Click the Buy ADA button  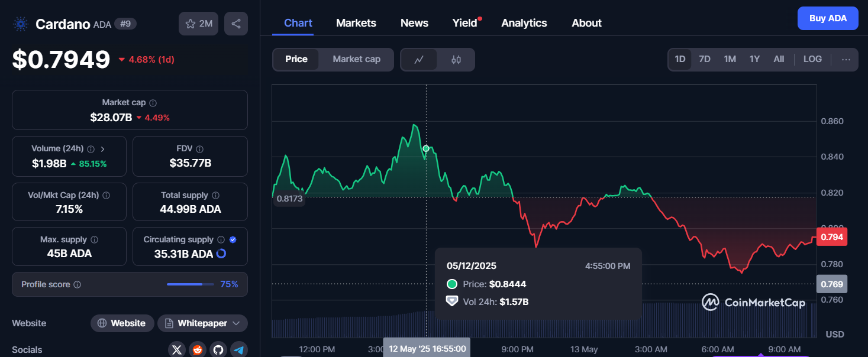(x=828, y=18)
